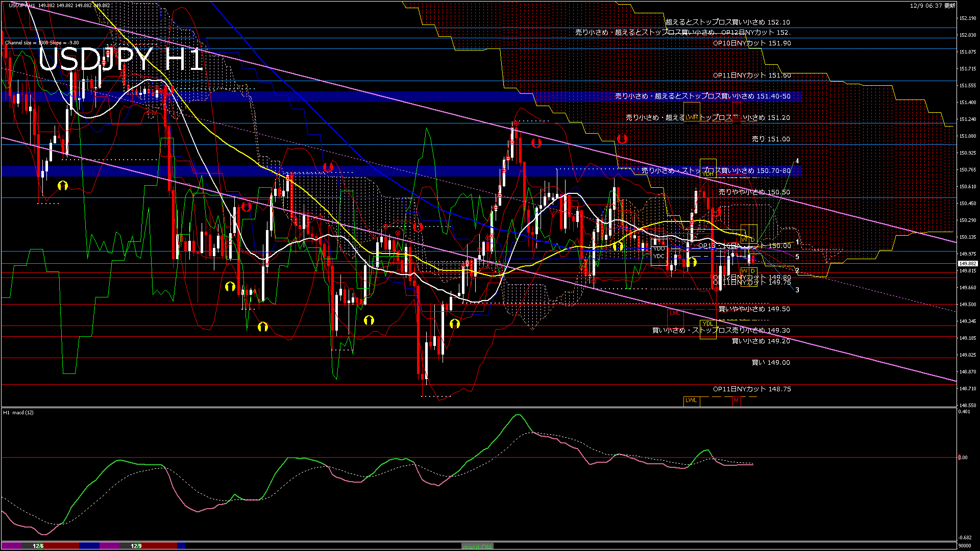Image resolution: width=980 pixels, height=551 pixels.
Task: Select '買い小さめ 149.20' label
Action: (x=761, y=341)
